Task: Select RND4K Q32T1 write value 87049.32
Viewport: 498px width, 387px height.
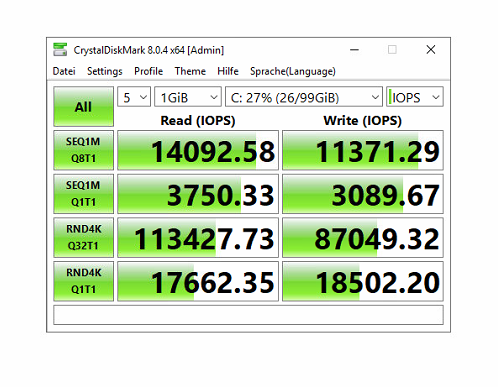Action: click(363, 238)
